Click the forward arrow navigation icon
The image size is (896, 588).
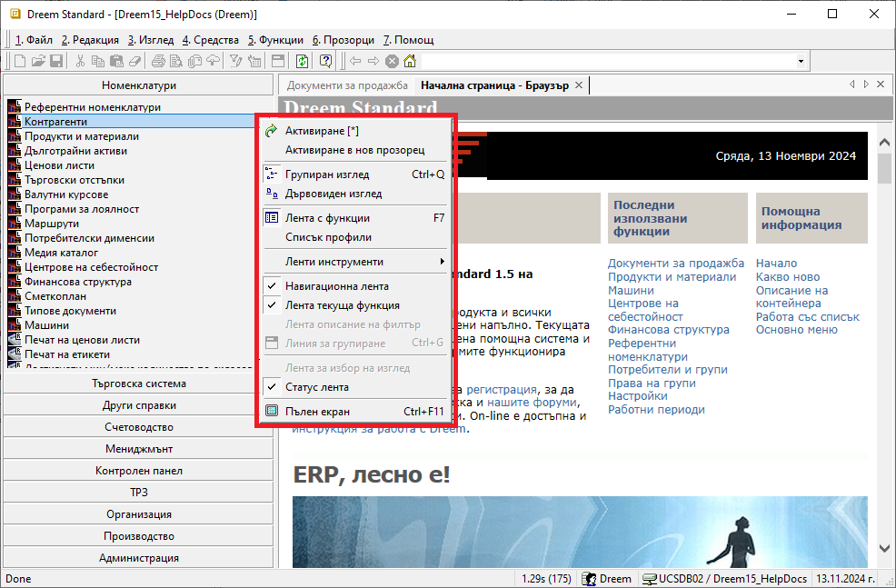tap(373, 61)
